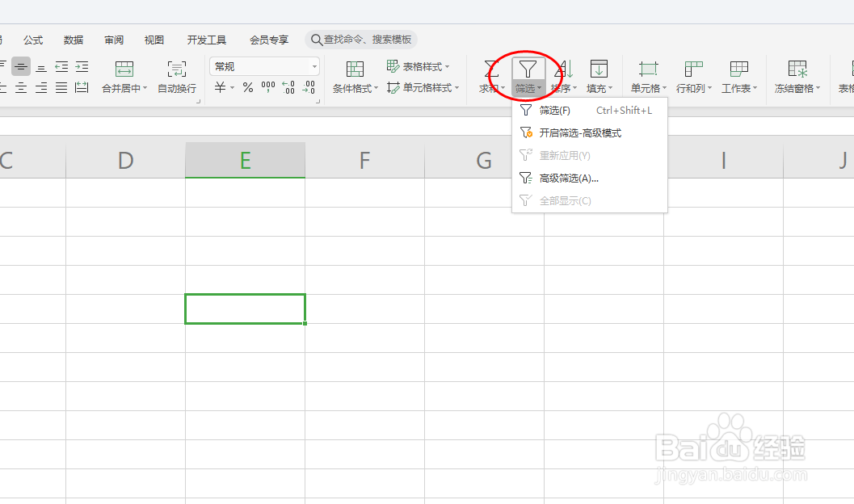Center text horizontally in cell
The image size is (854, 504).
point(21,87)
